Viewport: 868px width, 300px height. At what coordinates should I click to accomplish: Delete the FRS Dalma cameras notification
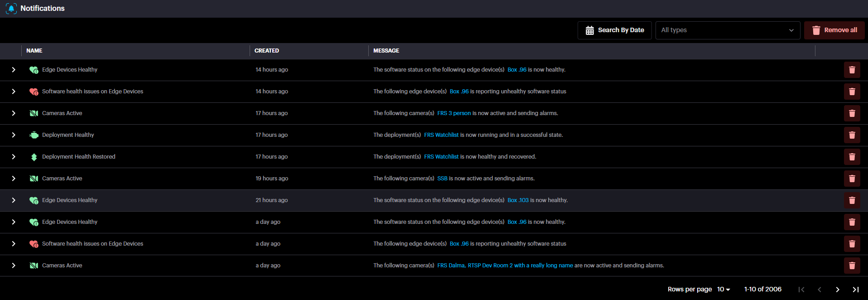(852, 266)
